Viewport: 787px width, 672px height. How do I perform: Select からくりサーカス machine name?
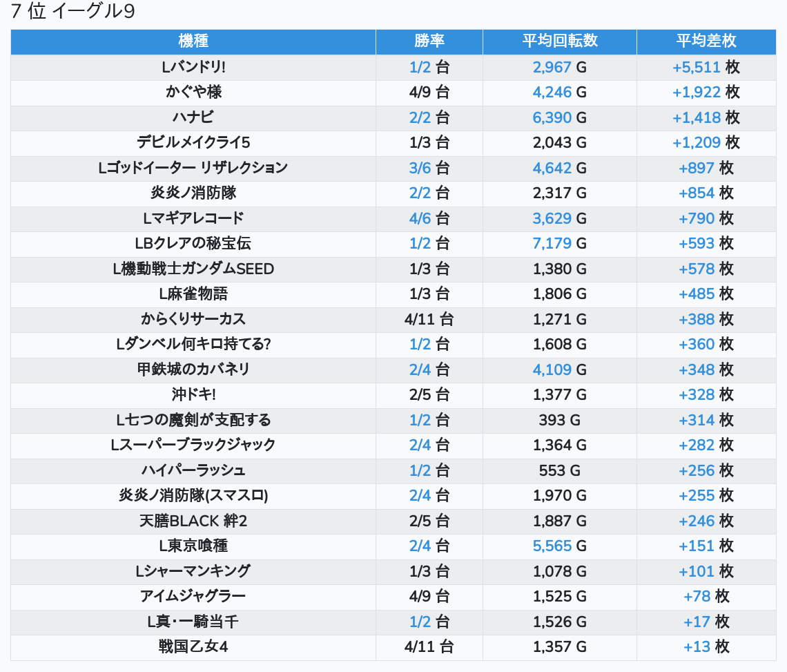tap(193, 319)
